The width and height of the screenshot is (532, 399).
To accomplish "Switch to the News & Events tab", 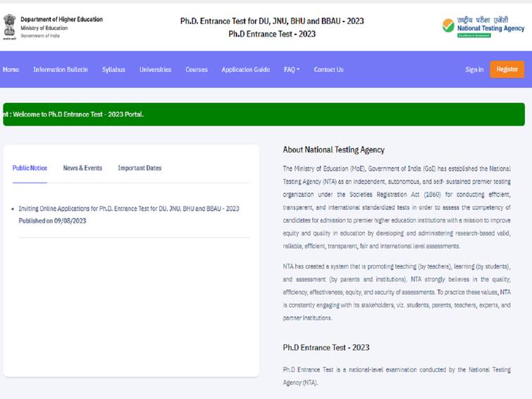I will (82, 168).
